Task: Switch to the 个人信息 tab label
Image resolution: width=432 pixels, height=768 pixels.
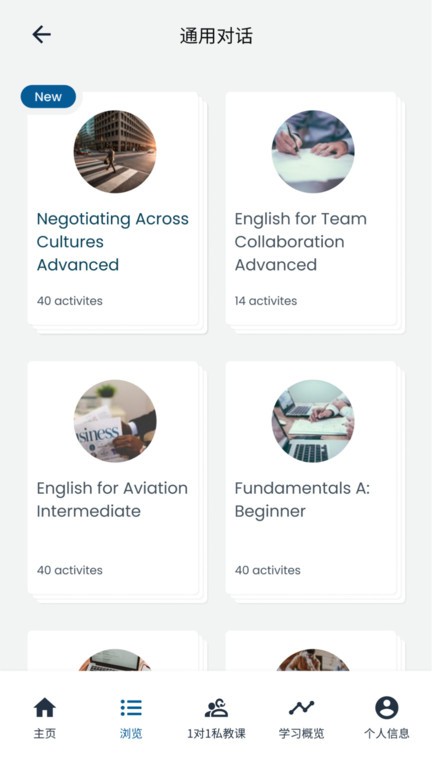Action: 386,733
